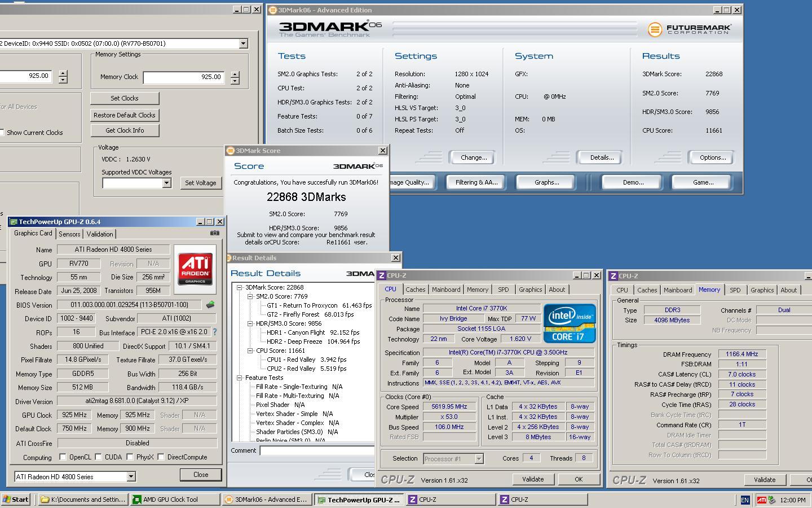Open the About tab in the front CPU-Z window

(557, 289)
